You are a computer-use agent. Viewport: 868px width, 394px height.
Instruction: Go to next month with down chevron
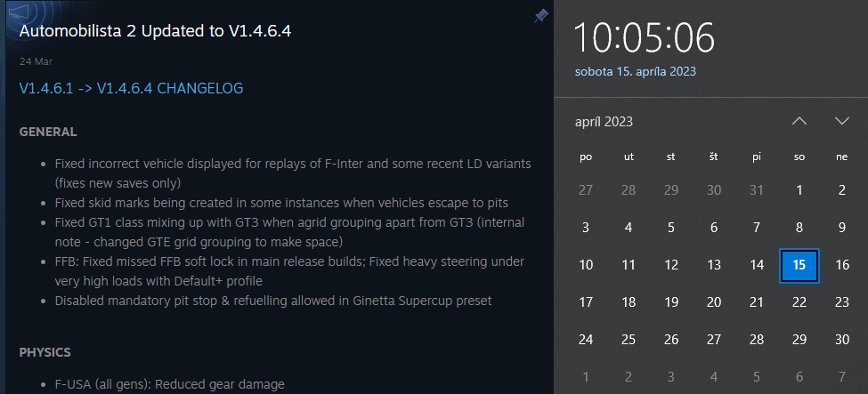pyautogui.click(x=842, y=121)
